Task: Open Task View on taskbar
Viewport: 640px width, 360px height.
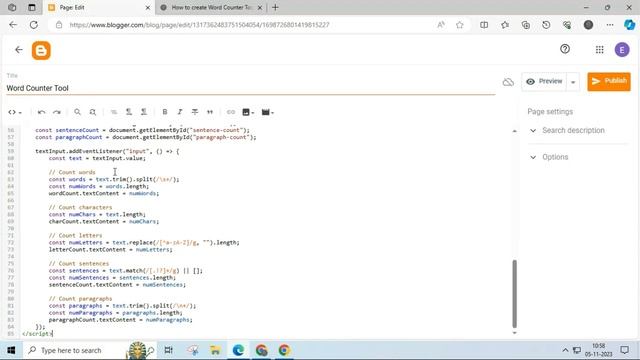Action: click(x=168, y=350)
